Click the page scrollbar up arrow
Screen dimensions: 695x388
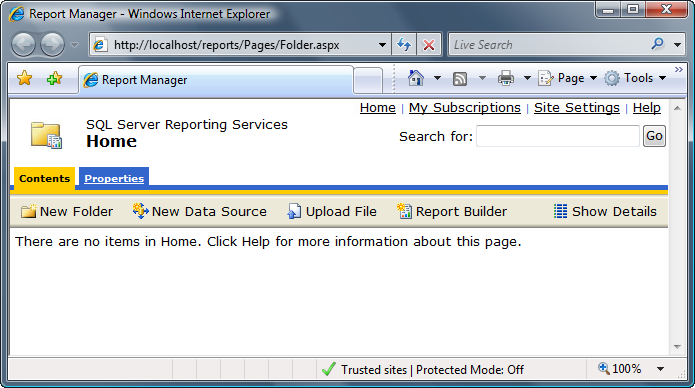(x=677, y=108)
